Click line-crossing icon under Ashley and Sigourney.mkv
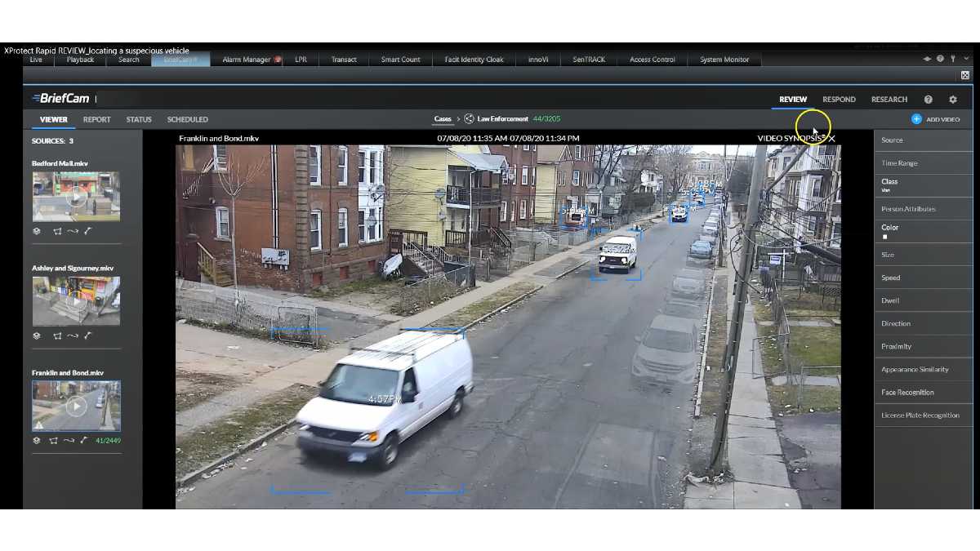980x551 pixels. click(x=87, y=335)
